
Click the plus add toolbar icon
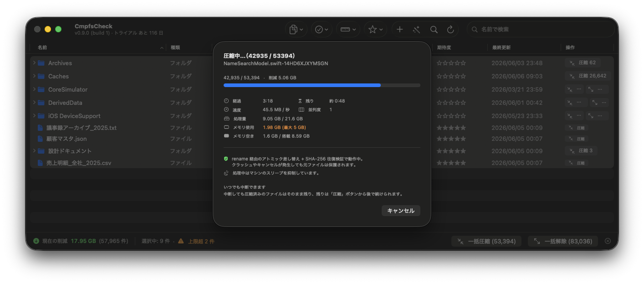[399, 29]
